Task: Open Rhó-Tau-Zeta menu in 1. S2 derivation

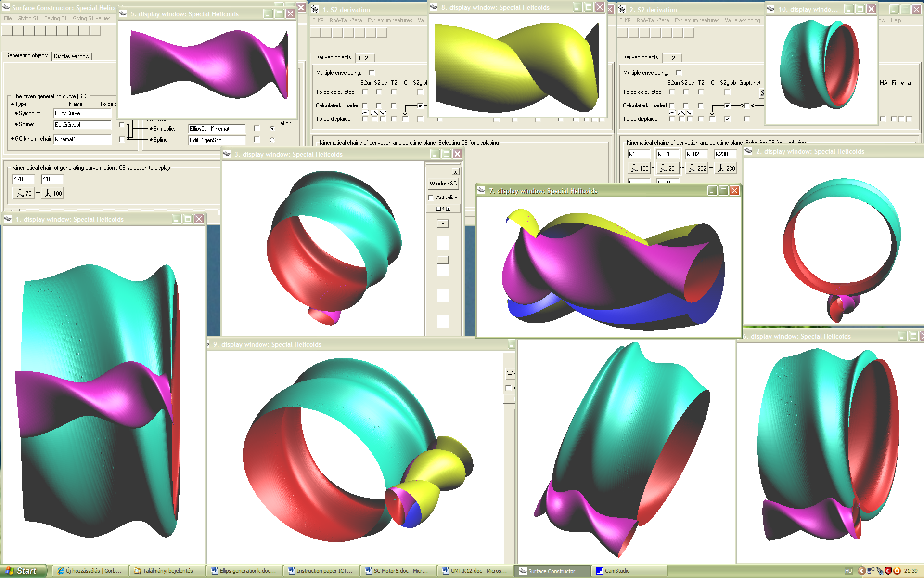Action: click(x=346, y=20)
